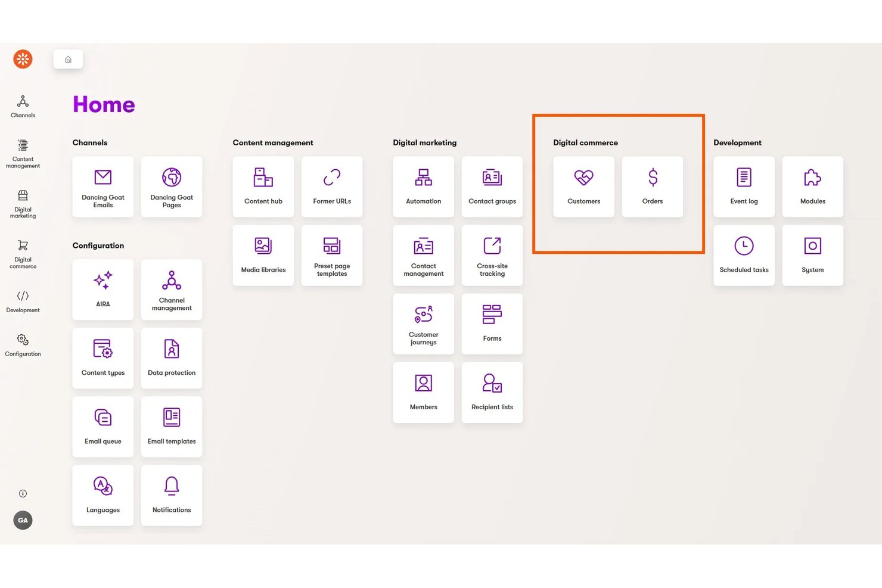Image resolution: width=882 pixels, height=588 pixels.
Task: Click the Development section heading
Action: point(737,142)
